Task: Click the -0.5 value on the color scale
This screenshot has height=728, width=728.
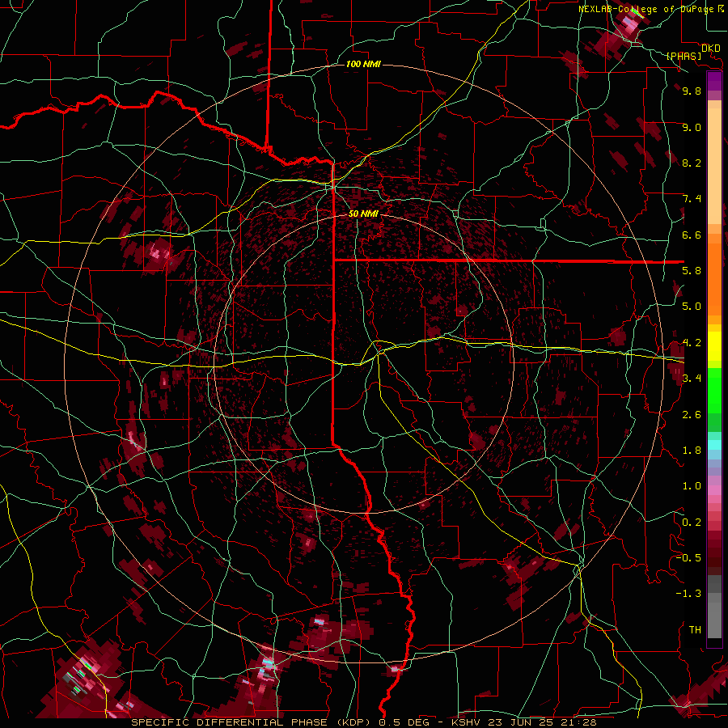Action: click(x=688, y=558)
